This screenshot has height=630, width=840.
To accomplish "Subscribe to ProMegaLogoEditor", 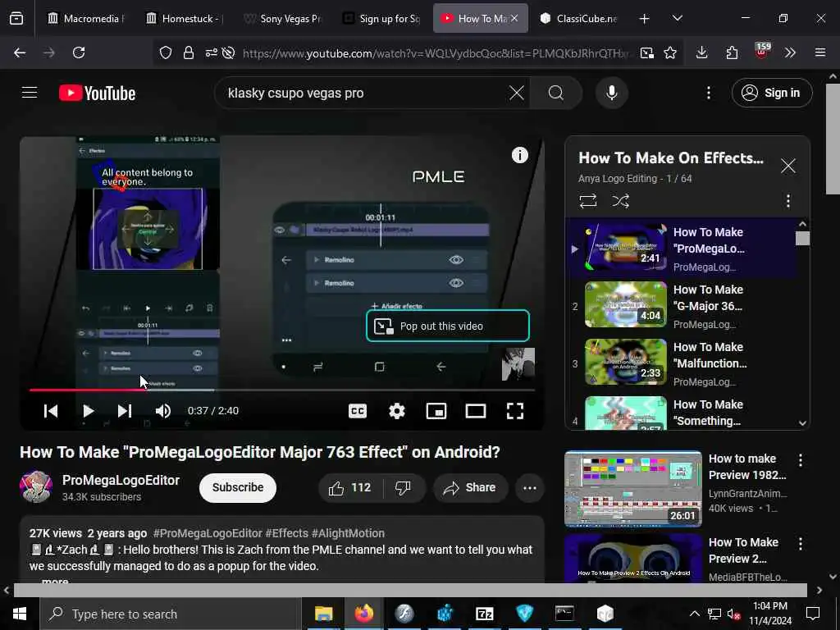I will point(237,487).
